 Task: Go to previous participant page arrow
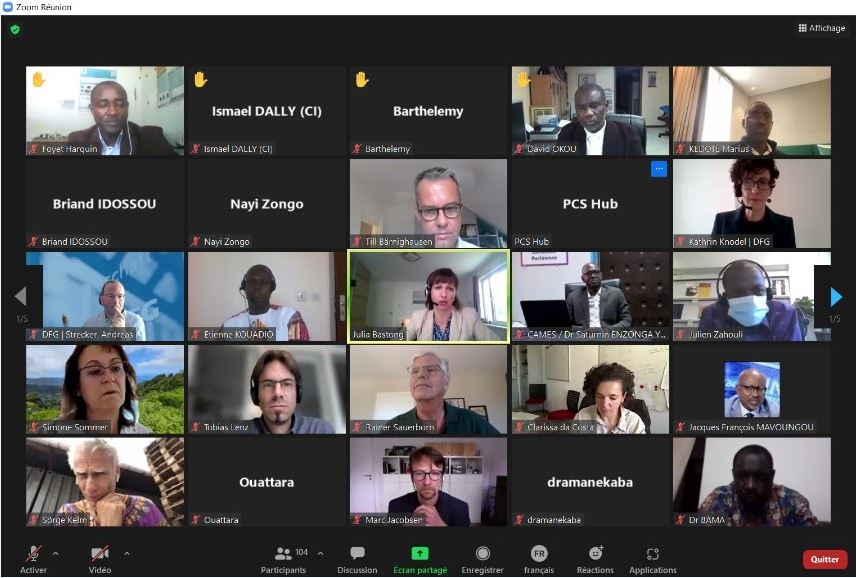pos(21,296)
